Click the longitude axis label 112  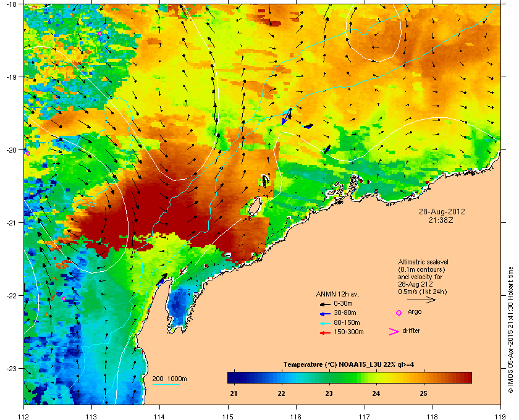[x=24, y=417]
